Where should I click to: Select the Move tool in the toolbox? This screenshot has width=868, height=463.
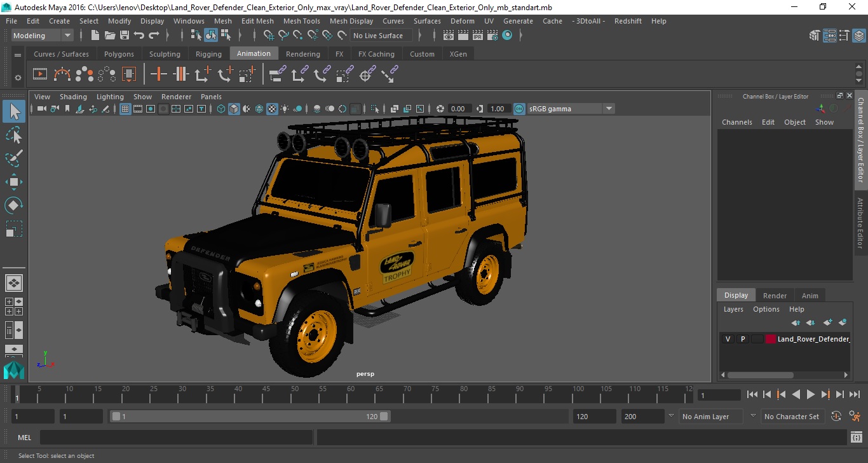coord(14,182)
